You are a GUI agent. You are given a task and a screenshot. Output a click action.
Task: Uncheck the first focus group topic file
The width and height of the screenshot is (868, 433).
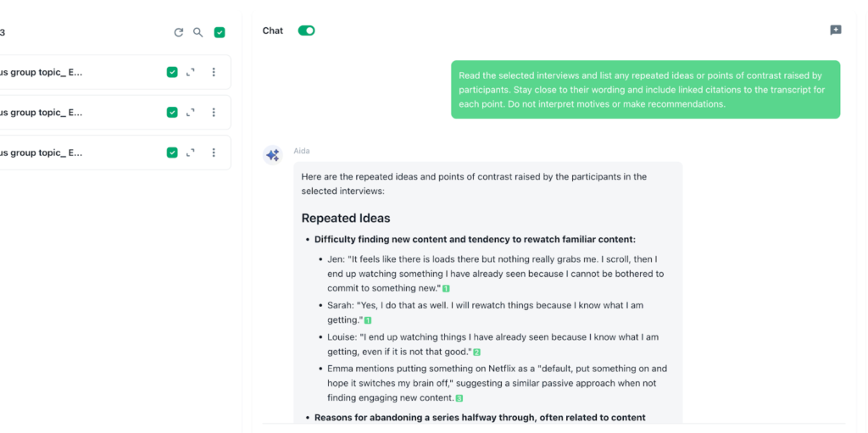click(x=172, y=72)
